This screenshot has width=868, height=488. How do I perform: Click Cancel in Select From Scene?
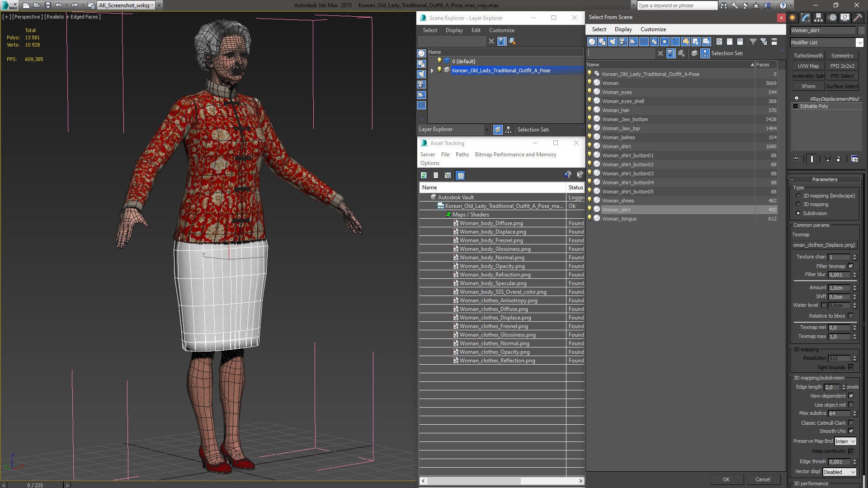coord(763,479)
